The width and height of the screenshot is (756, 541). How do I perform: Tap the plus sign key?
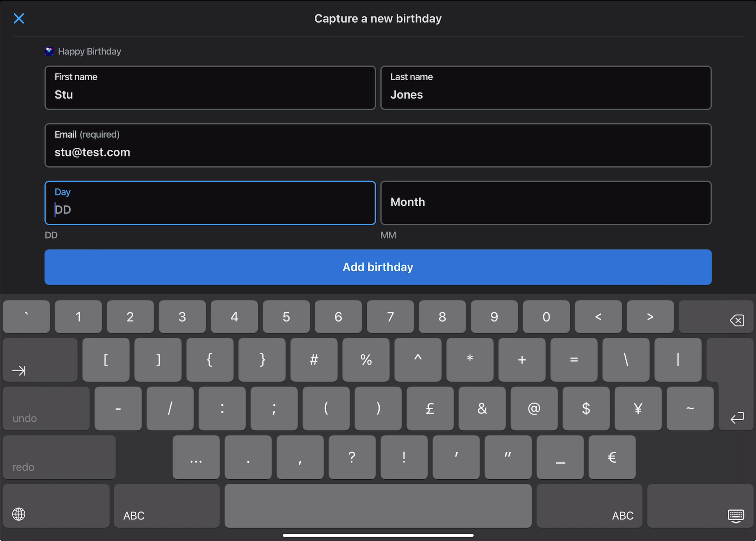pyautogui.click(x=522, y=360)
